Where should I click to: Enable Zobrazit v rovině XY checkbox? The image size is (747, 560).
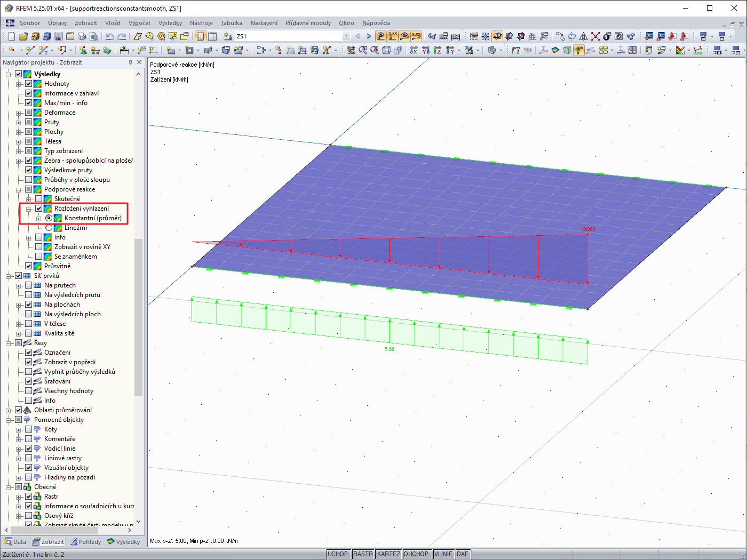39,247
